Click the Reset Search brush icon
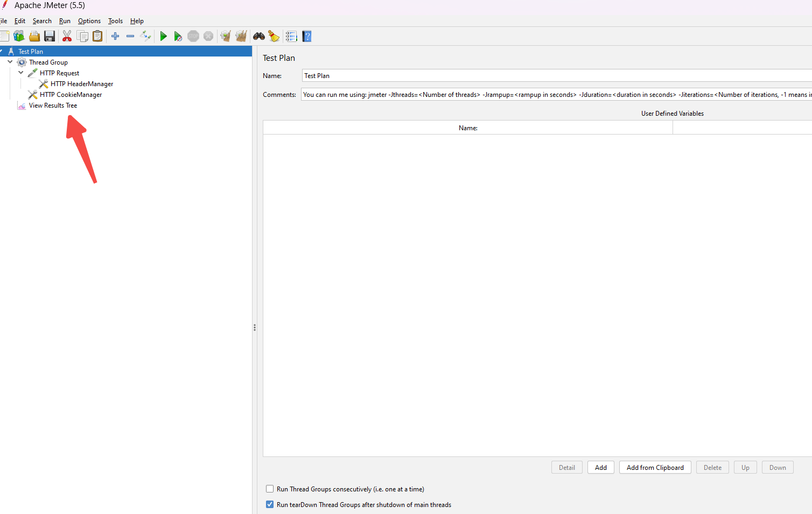 (x=274, y=36)
